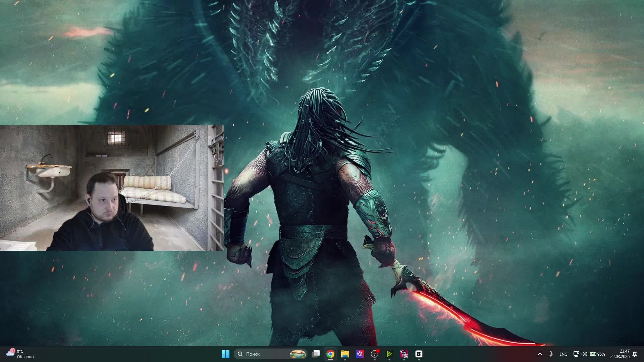Open OBS Studio from the taskbar
Image resolution: width=644 pixels, height=362 pixels.
pos(375,354)
